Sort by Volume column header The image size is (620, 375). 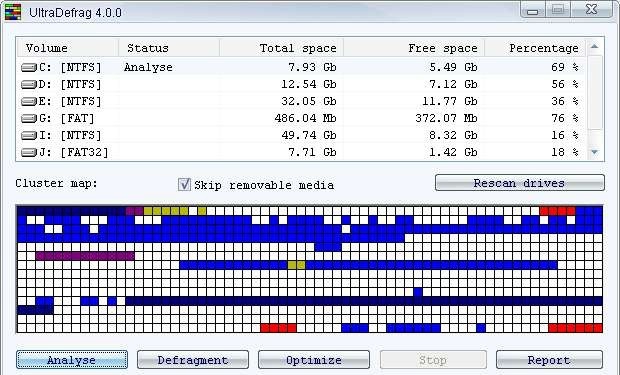coord(68,48)
